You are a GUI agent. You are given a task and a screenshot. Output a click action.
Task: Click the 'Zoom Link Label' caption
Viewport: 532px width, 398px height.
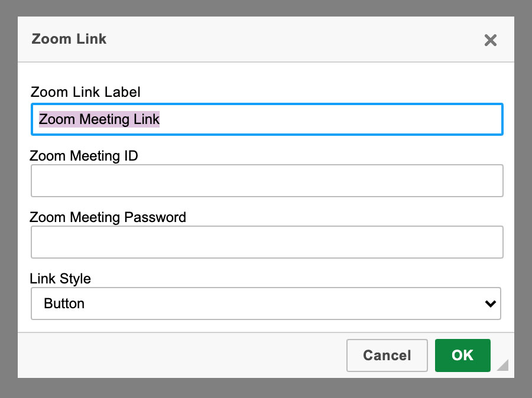point(85,92)
